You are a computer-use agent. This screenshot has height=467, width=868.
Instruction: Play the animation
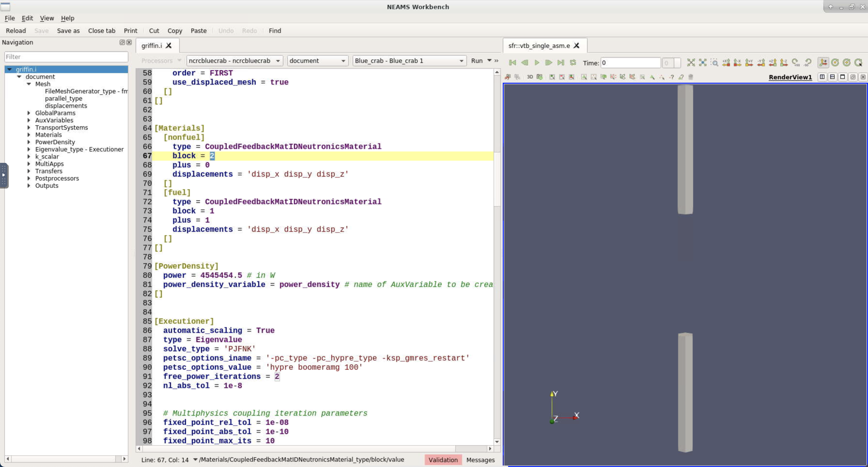(x=537, y=63)
